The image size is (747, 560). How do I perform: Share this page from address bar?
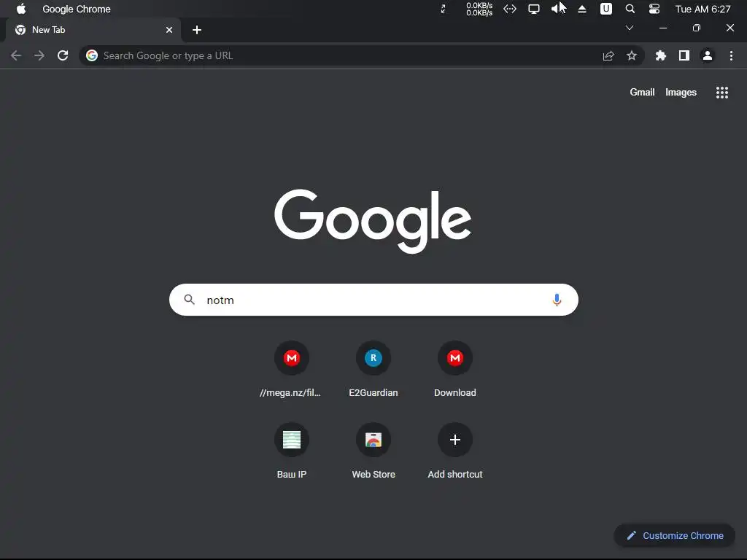608,55
